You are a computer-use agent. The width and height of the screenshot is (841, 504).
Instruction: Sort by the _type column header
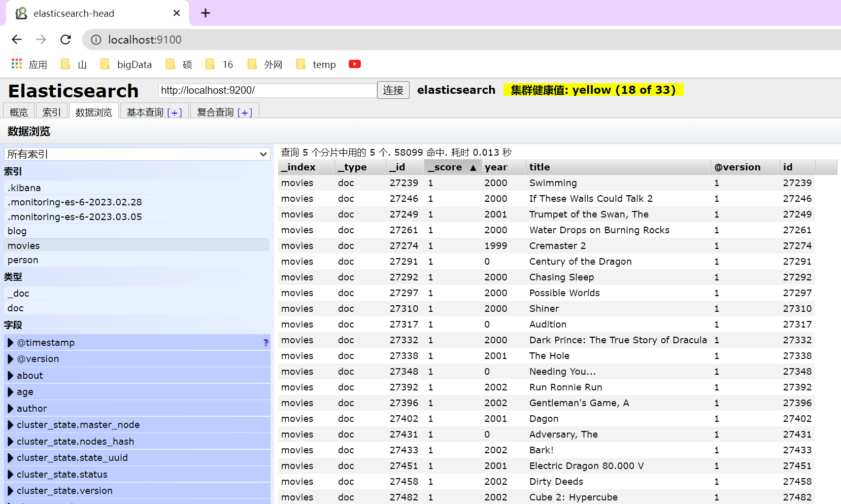pyautogui.click(x=360, y=167)
